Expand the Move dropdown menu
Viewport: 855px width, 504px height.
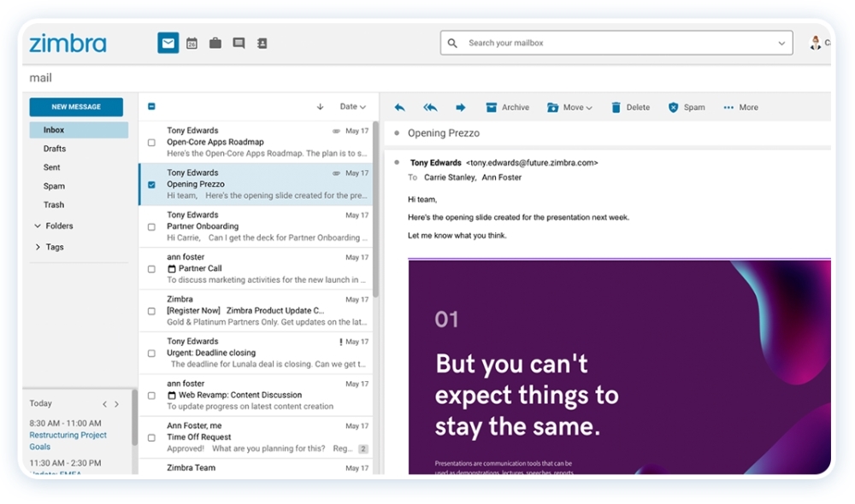(569, 108)
